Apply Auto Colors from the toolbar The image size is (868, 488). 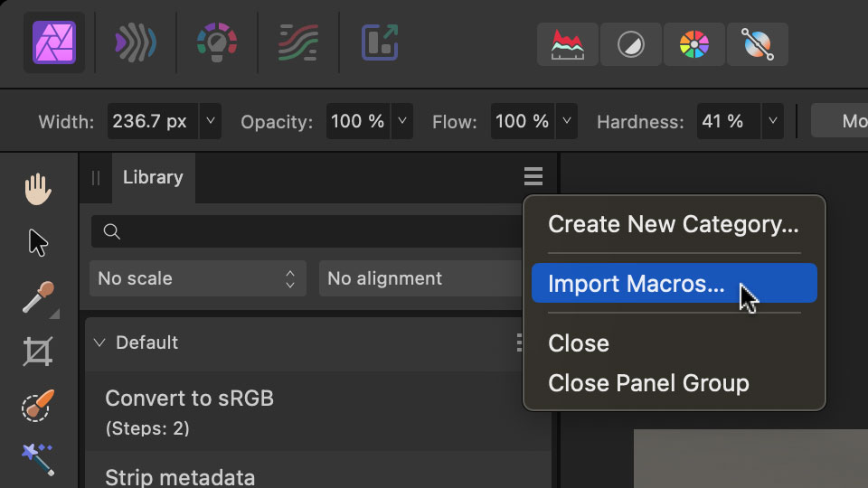coord(693,44)
